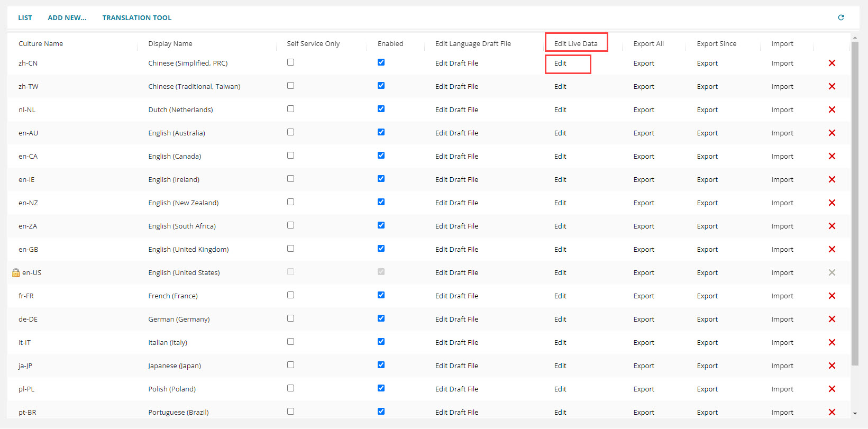Delete the German (Germany) row

[832, 319]
